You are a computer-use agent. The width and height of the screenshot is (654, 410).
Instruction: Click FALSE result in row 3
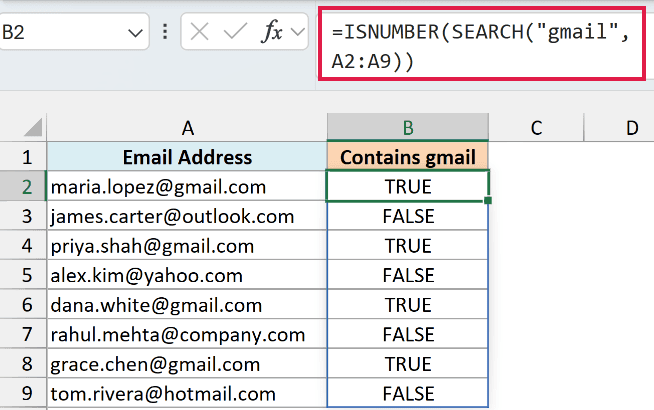pos(408,216)
